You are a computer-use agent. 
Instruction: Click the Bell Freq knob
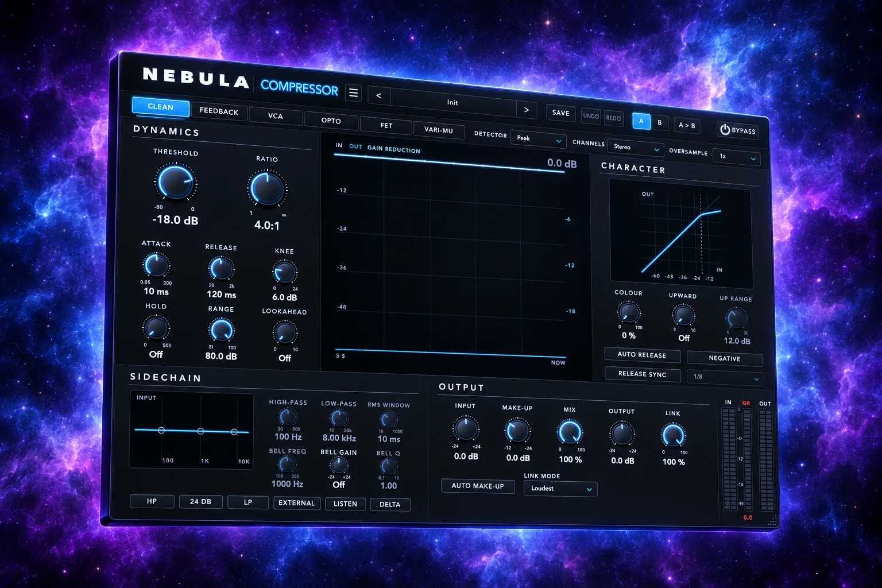(x=287, y=464)
